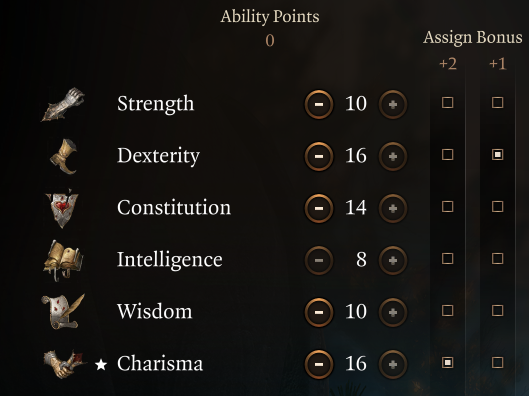
Task: Assign the +1 bonus to Constitution
Action: tap(497, 206)
